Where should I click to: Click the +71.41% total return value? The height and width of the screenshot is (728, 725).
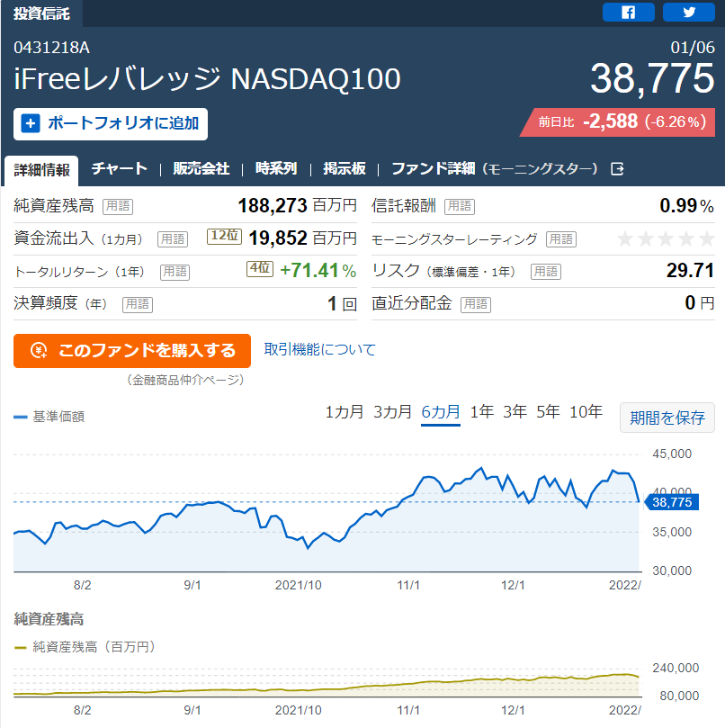coord(318,271)
